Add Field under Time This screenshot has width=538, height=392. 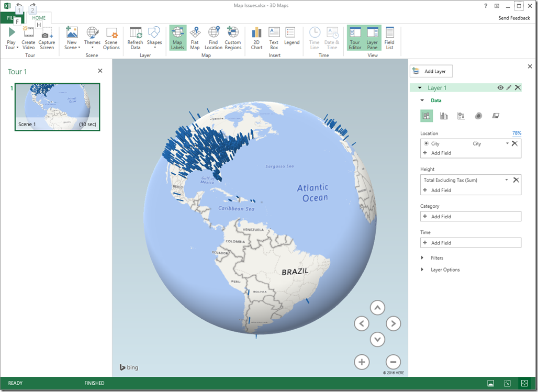(471, 243)
